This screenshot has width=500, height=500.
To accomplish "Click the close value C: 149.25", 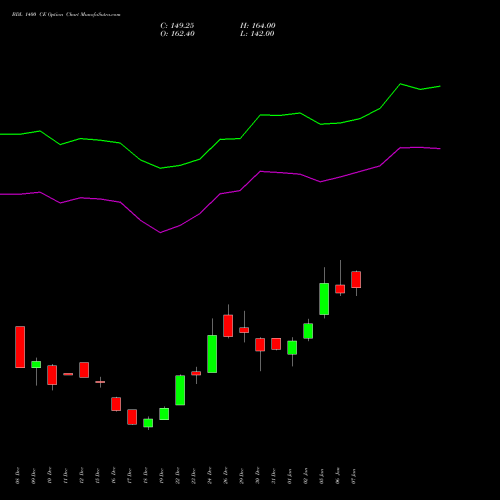I will coord(177,26).
